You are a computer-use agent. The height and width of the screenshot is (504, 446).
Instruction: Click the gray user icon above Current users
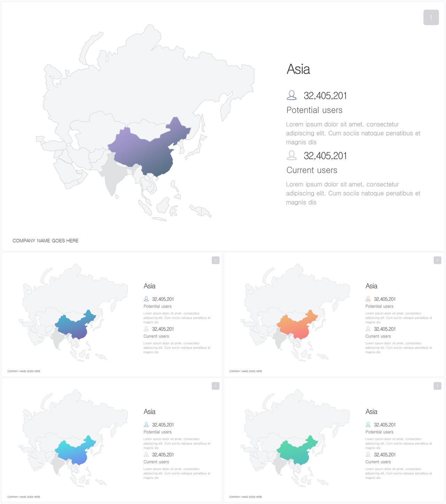[x=292, y=155]
